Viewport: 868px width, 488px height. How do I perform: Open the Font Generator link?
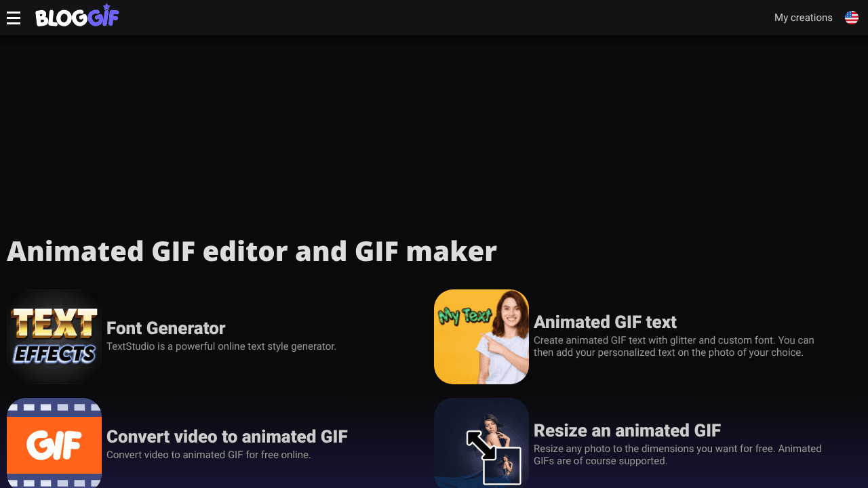(165, 328)
